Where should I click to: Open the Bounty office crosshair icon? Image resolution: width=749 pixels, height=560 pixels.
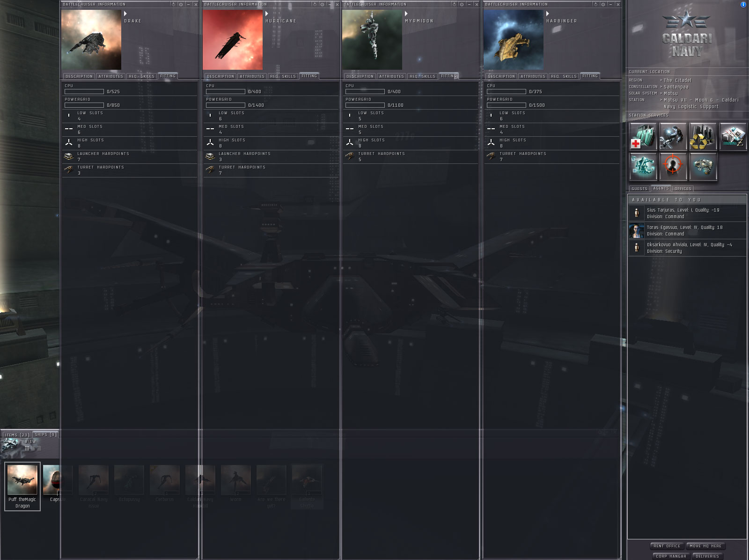coord(673,166)
